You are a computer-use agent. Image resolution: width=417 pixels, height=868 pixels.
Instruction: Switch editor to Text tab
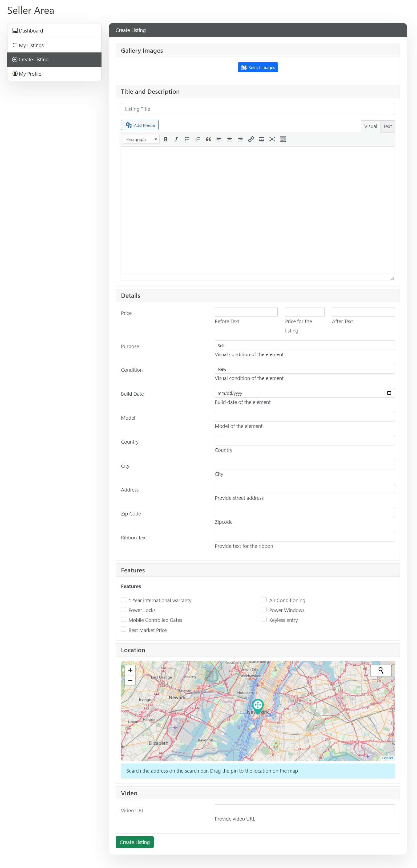click(387, 126)
